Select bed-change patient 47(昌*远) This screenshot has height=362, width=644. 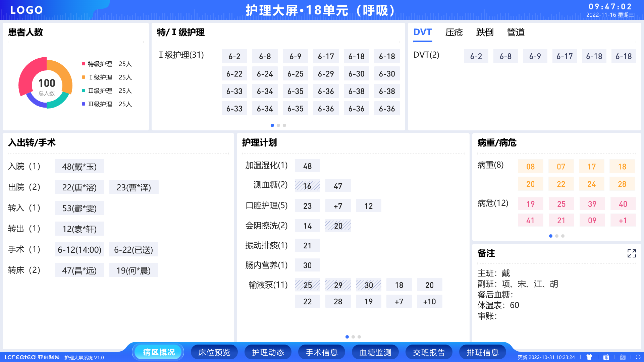pos(79,270)
